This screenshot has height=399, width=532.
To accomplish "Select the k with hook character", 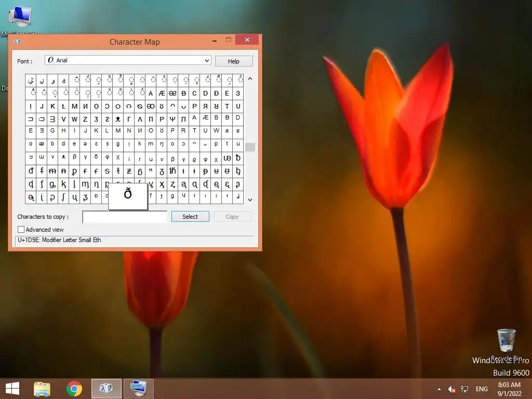I will (x=63, y=184).
